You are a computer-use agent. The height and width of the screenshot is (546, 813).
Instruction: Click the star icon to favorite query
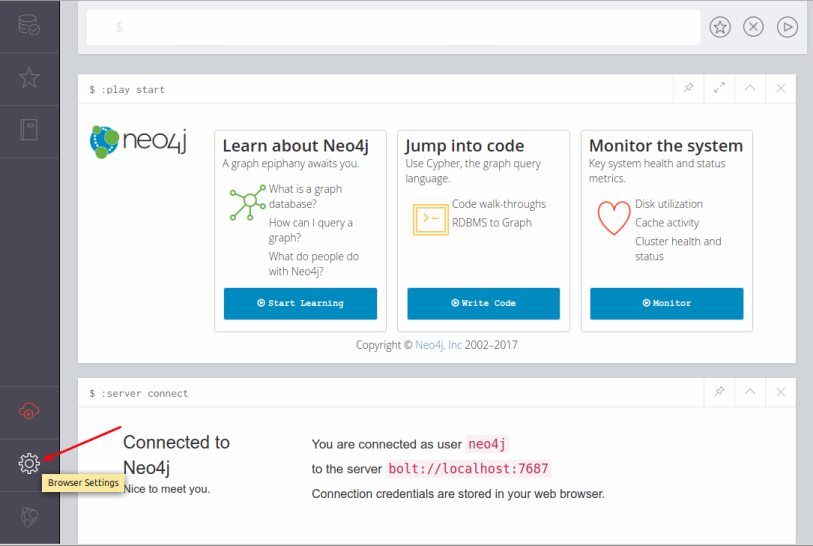click(x=720, y=27)
